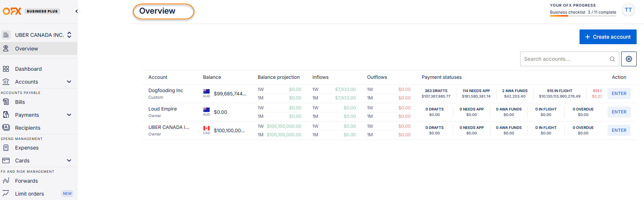Expand the Accounts menu chevron
644x200 pixels.
[69, 82]
